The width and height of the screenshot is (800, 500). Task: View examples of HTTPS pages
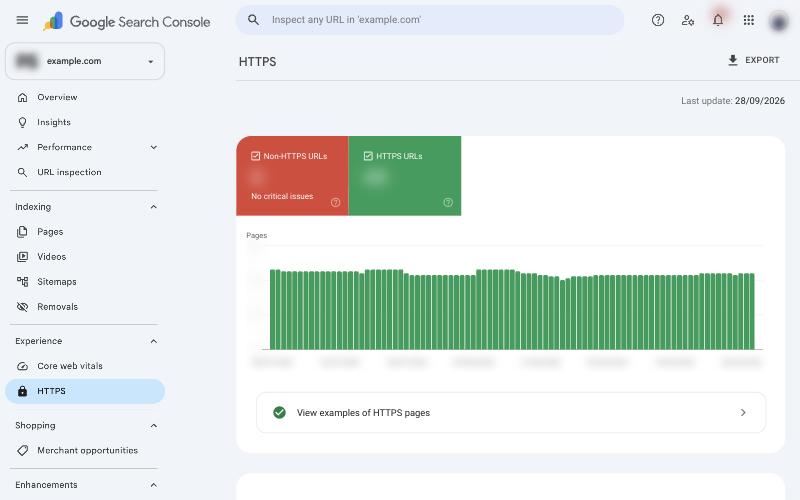click(x=511, y=412)
